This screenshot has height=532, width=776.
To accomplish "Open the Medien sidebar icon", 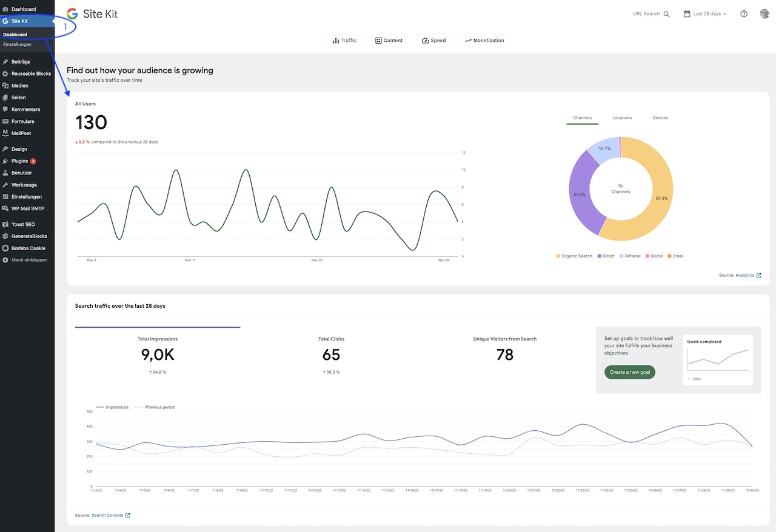I will 5,86.
